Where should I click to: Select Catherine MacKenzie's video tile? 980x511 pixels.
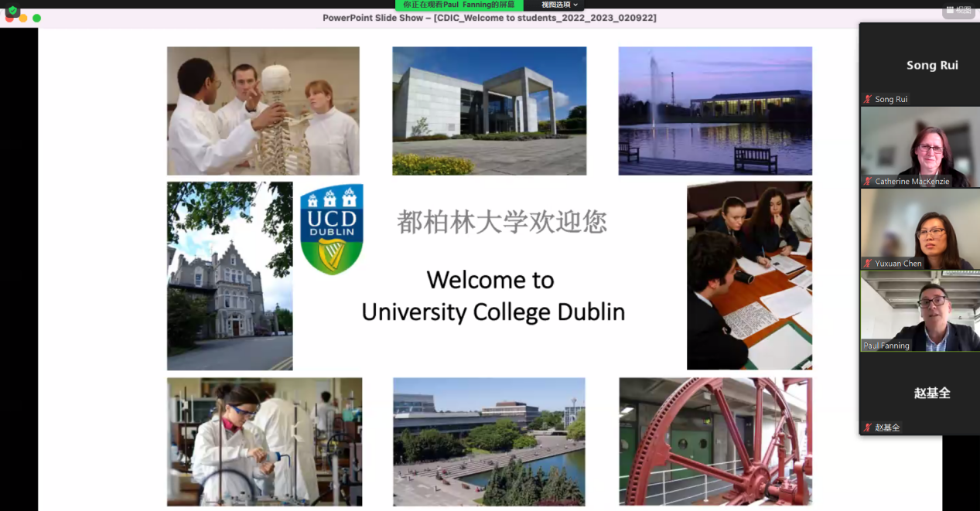pyautogui.click(x=920, y=147)
